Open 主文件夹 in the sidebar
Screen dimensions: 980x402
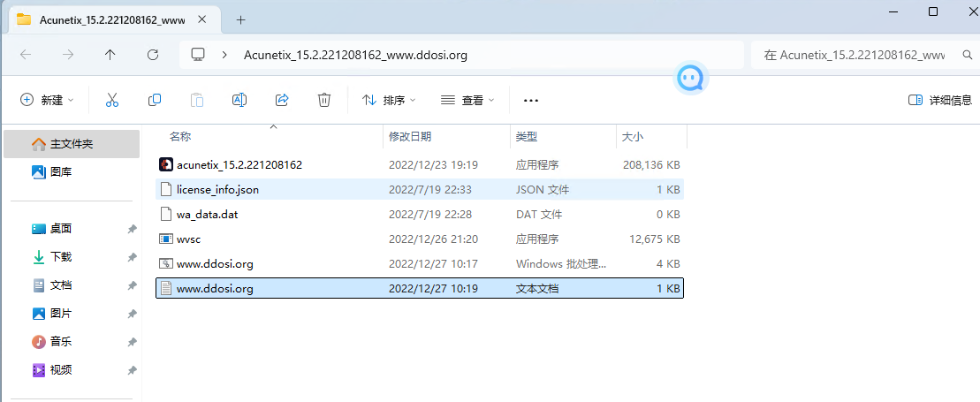72,144
